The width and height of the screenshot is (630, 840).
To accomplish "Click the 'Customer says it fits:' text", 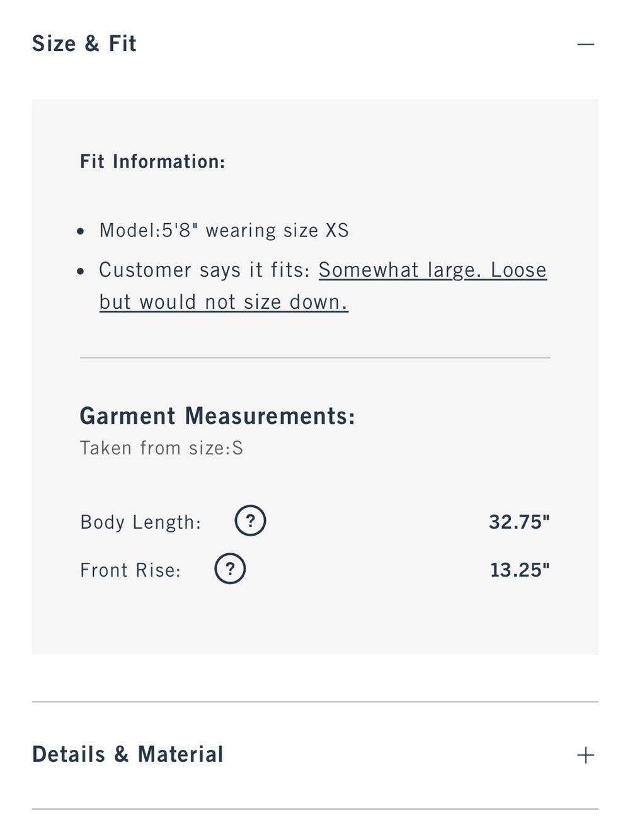I will point(205,270).
